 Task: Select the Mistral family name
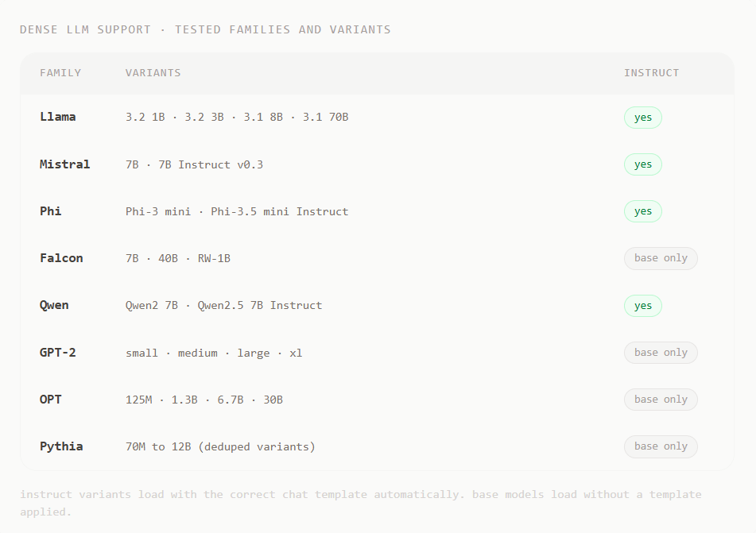tap(64, 164)
